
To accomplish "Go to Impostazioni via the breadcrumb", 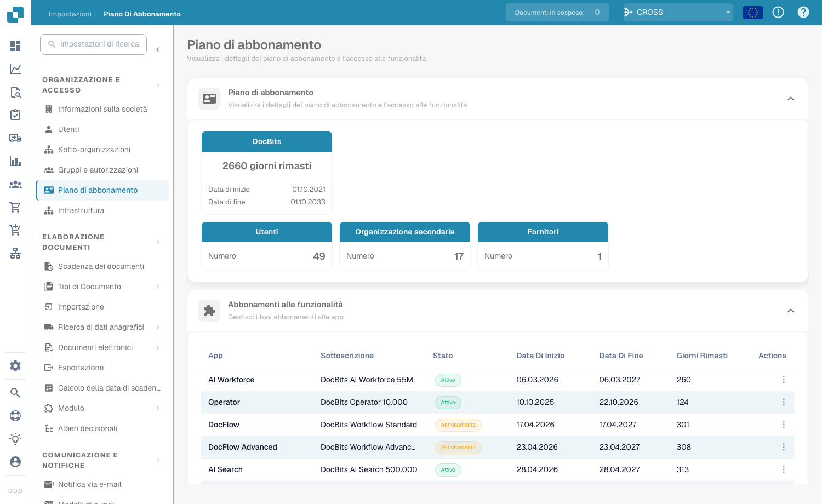I will pos(70,14).
